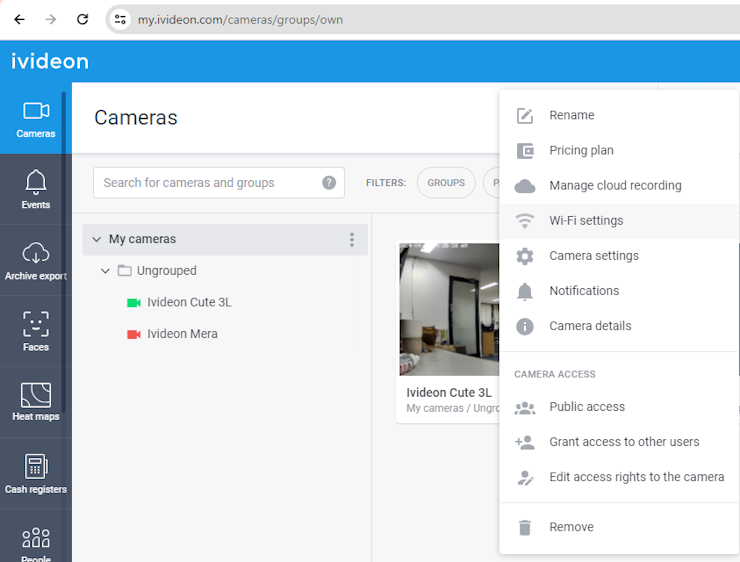The height and width of the screenshot is (562, 740).
Task: Click the trash icon beside Remove
Action: [x=525, y=528]
